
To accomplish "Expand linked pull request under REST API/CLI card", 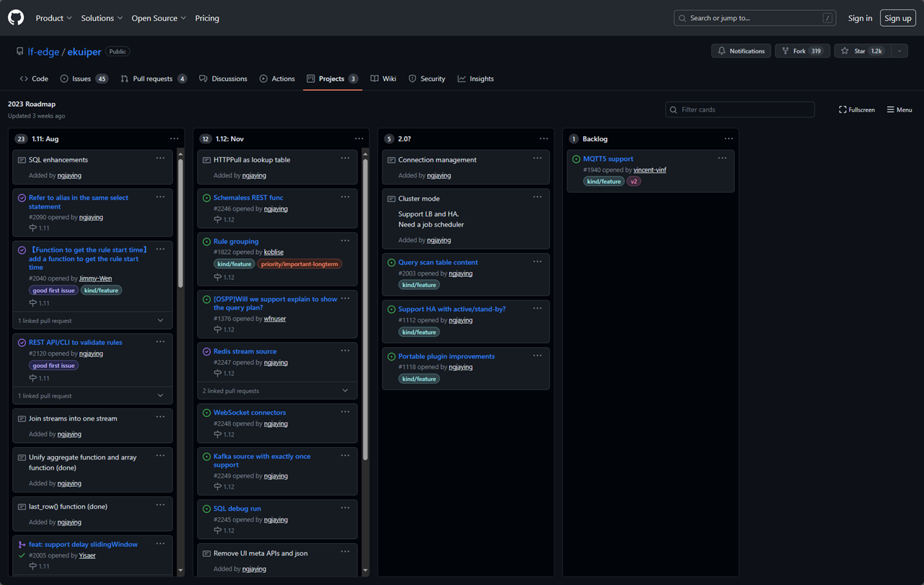I will [x=92, y=396].
